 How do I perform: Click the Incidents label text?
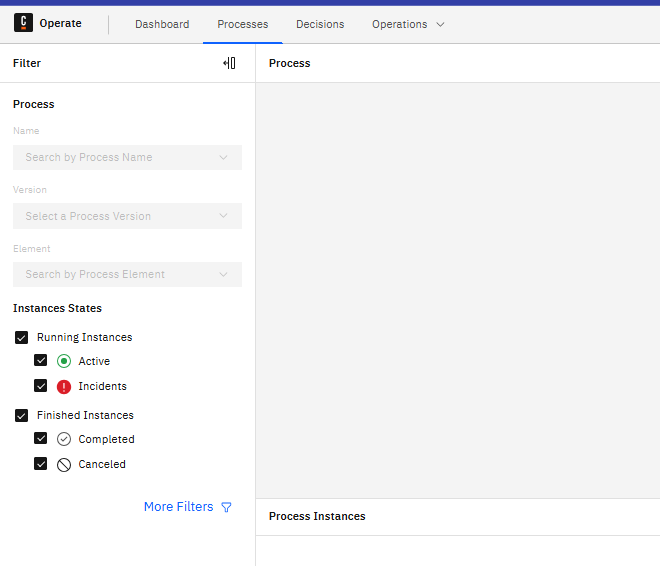tap(102, 386)
